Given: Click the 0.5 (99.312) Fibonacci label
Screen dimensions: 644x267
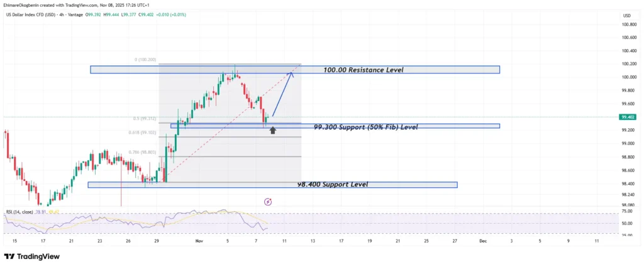Looking at the screenshot, I should click(x=145, y=119).
